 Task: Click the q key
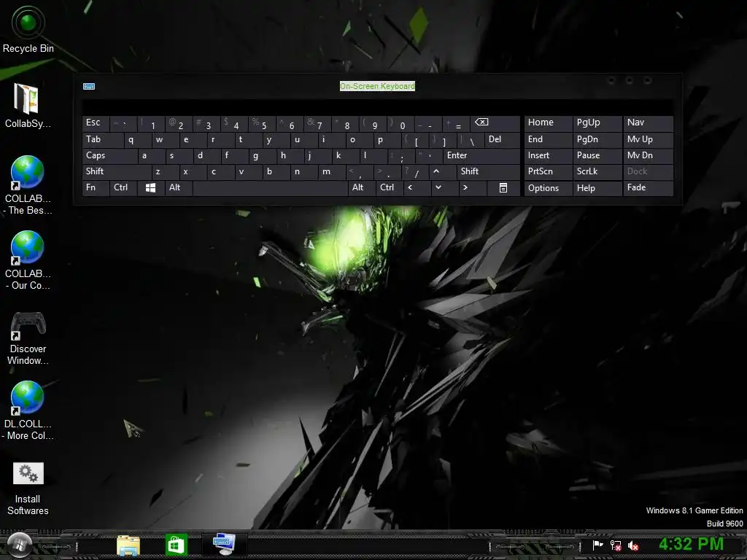(x=138, y=139)
